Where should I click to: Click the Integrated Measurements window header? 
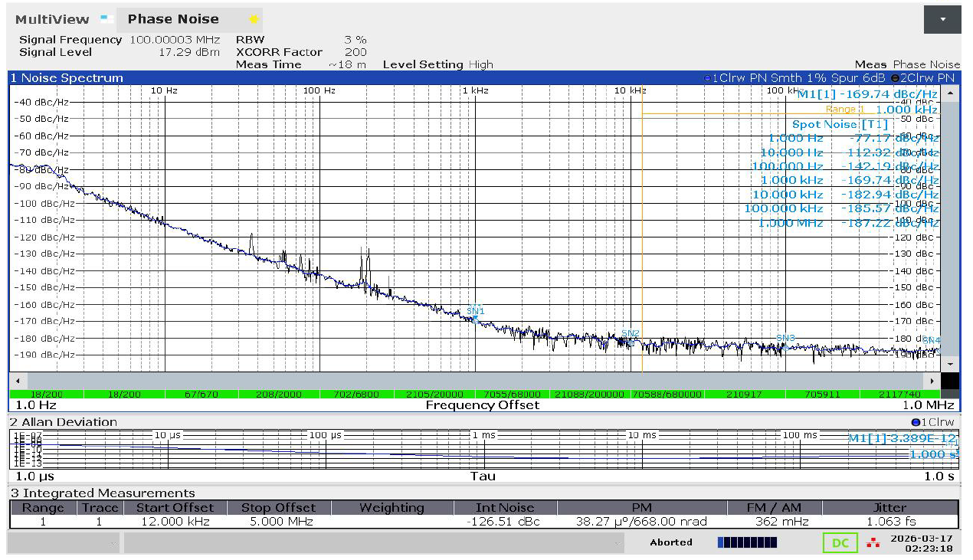click(x=102, y=493)
